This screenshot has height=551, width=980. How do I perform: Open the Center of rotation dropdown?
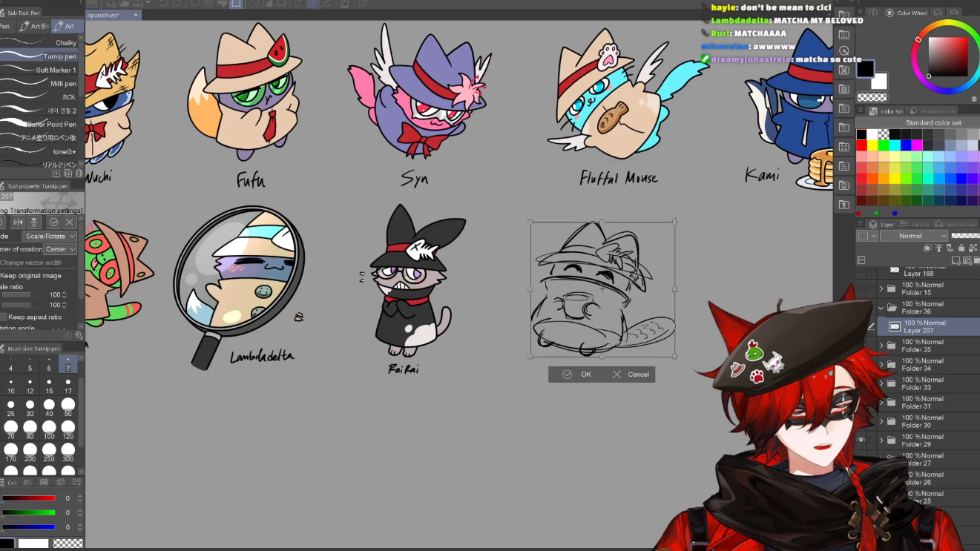[x=60, y=249]
